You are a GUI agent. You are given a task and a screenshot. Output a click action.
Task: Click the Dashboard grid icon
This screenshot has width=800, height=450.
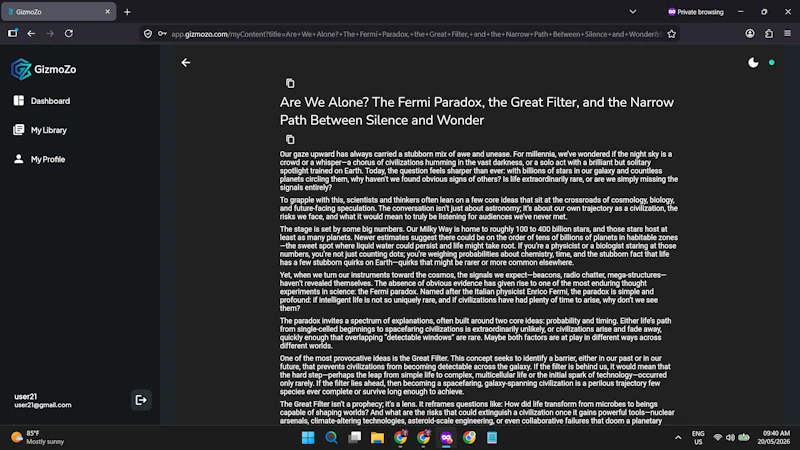coord(19,101)
